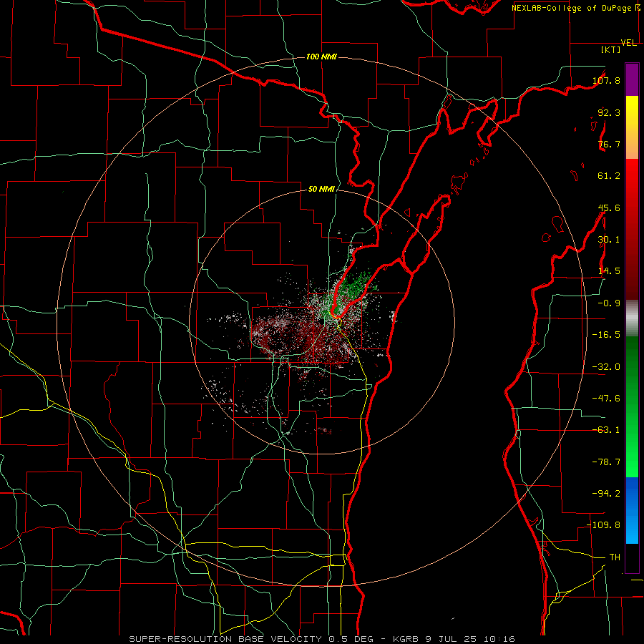
Task: Click the -109.8 legend value
Action: [604, 525]
